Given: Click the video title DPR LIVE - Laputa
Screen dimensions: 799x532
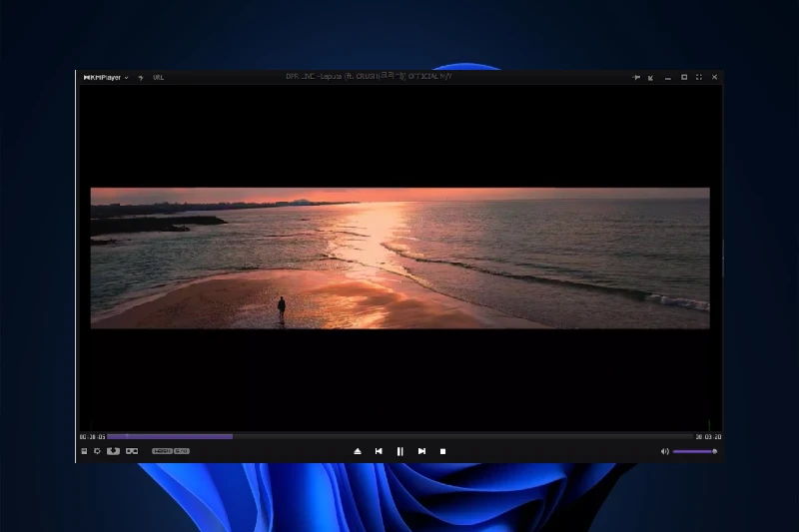Looking at the screenshot, I should pos(369,77).
